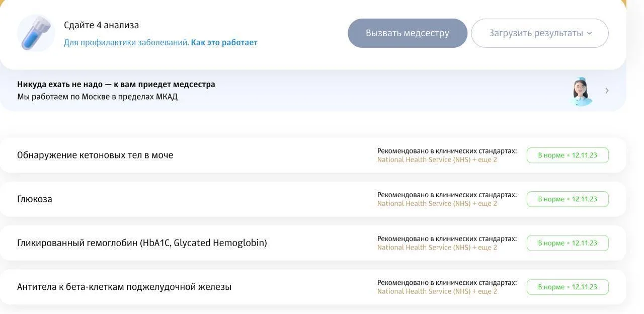The width and height of the screenshot is (644, 314).
Task: Open Обнаружение кетоновых тел в моче row
Action: [x=313, y=155]
